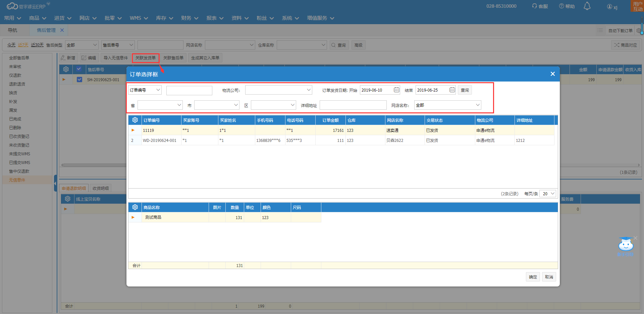
Task: Click the 新增 pencil button
Action: [68, 58]
